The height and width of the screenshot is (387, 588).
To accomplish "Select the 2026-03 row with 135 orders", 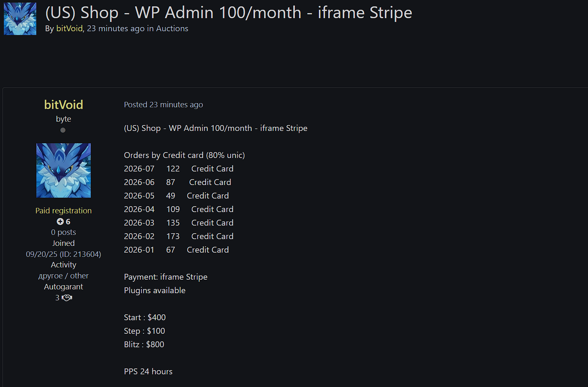I will [179, 223].
